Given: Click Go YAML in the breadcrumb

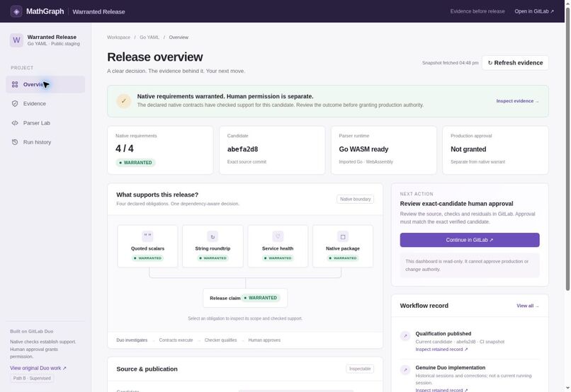Looking at the screenshot, I should pos(149,38).
